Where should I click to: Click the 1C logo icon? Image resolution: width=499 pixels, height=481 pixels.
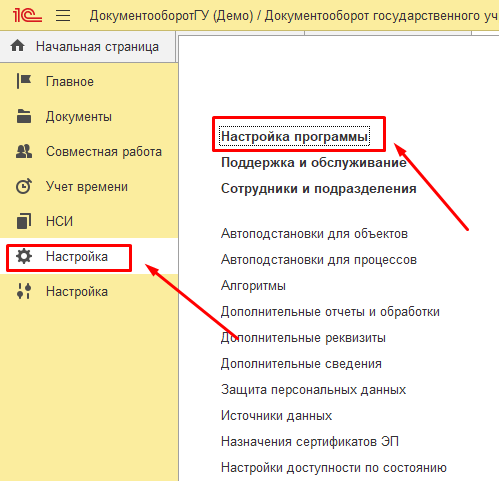click(x=27, y=15)
